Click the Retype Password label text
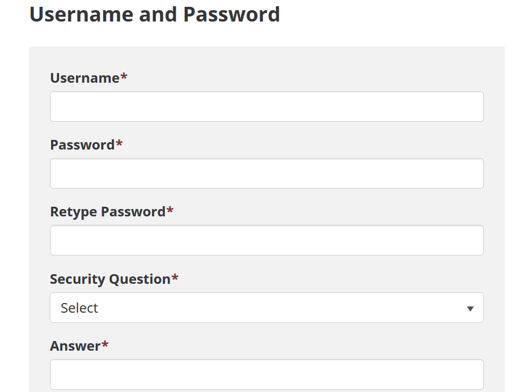Screen dimensions: 532x392 point(108,212)
